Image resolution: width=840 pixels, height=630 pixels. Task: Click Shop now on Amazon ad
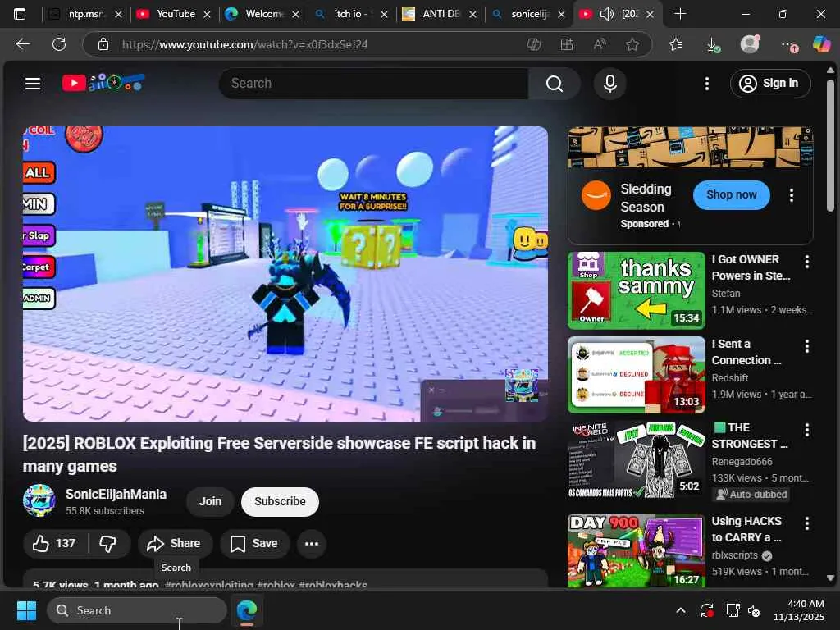coord(731,195)
